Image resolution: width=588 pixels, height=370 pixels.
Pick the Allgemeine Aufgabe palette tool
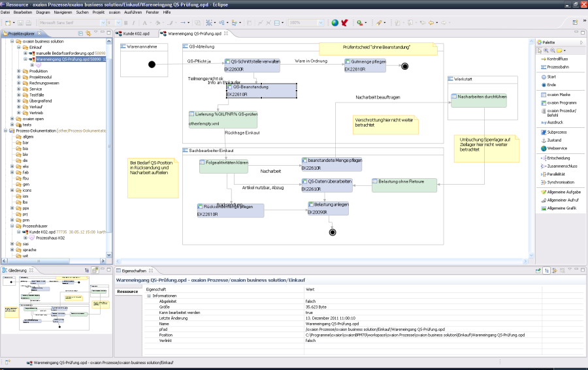click(x=561, y=192)
